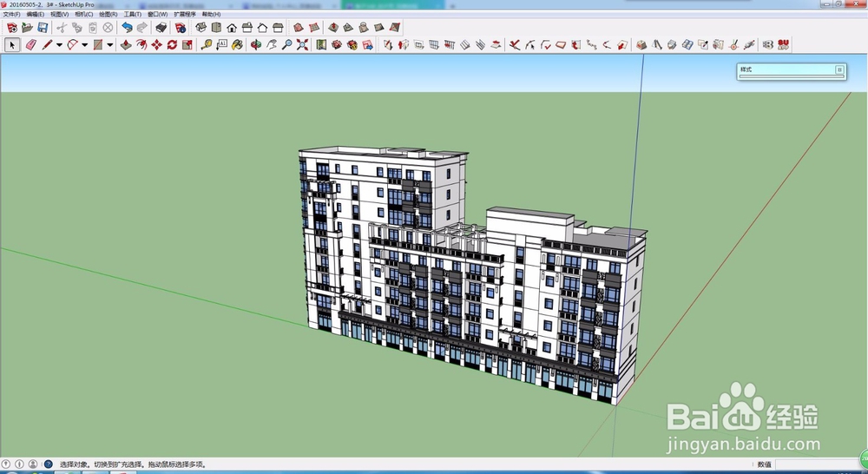
Task: Open the arc tool dropdown arrow
Action: pos(85,45)
